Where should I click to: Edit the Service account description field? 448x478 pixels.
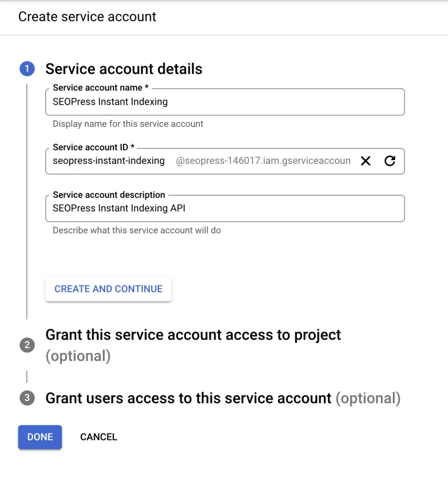(x=224, y=208)
